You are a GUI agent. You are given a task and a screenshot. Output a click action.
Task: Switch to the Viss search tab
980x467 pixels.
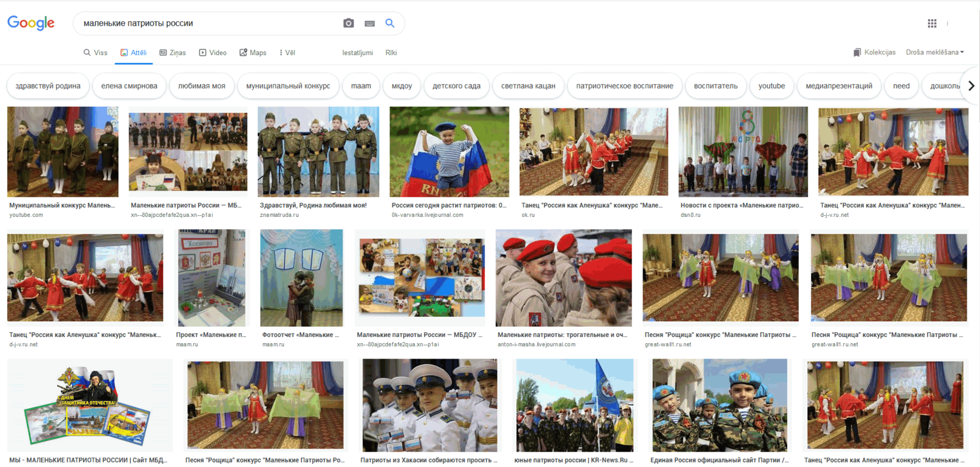(x=96, y=53)
